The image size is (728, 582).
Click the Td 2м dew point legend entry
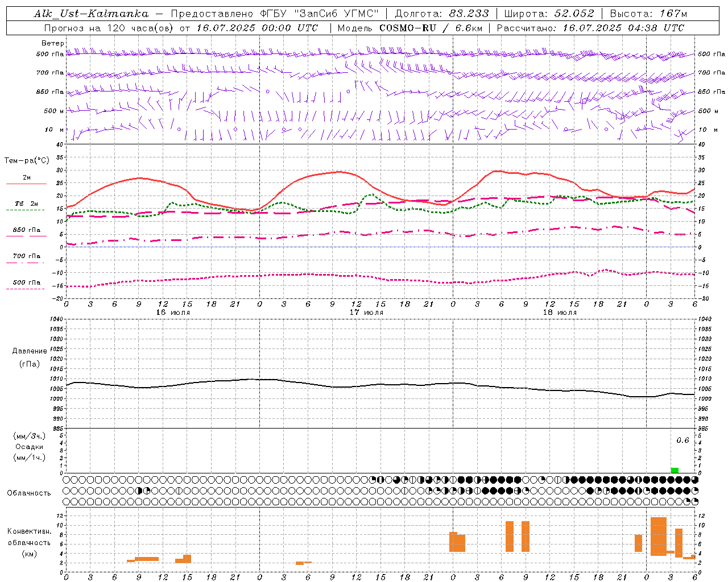pos(27,203)
